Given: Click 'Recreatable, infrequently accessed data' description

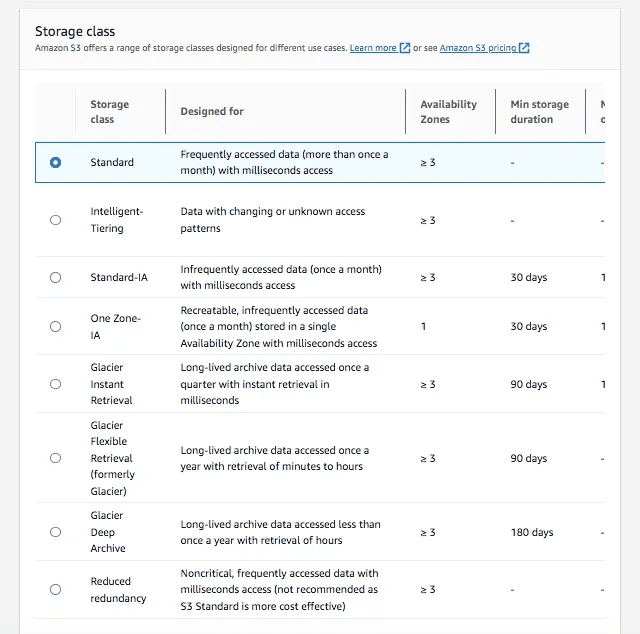Looking at the screenshot, I should point(278,327).
